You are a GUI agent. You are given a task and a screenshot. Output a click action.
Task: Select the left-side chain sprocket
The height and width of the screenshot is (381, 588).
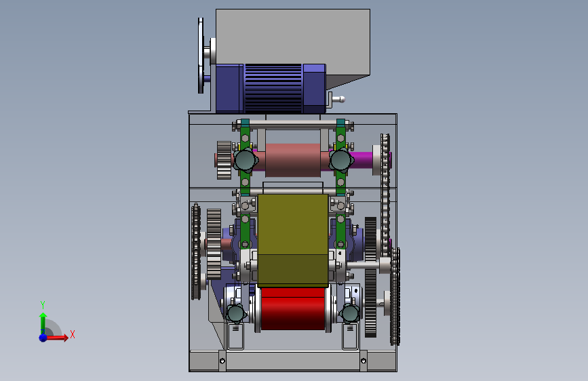tap(196, 252)
